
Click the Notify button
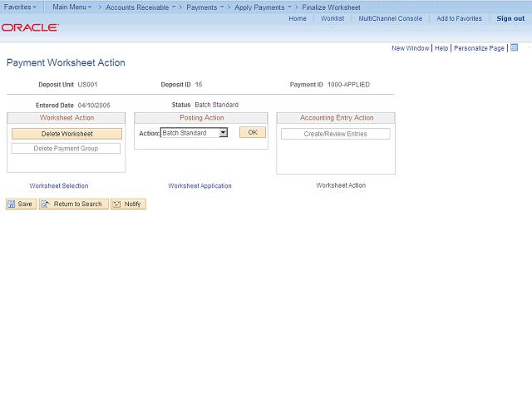(128, 204)
